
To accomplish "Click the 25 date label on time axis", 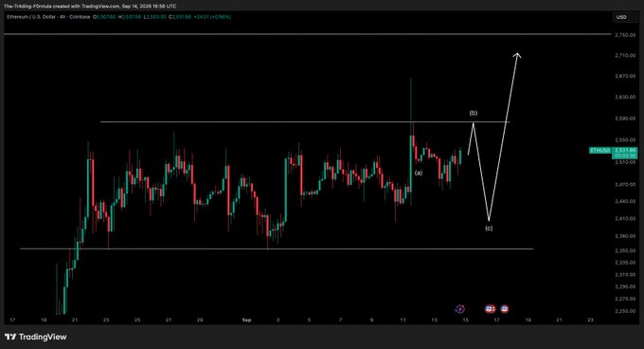I will tap(137, 320).
